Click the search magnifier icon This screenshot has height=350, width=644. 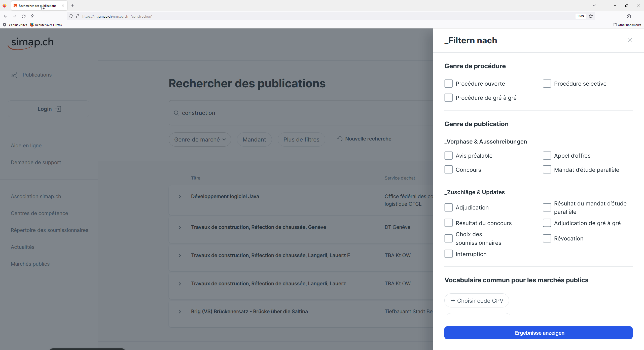(176, 113)
